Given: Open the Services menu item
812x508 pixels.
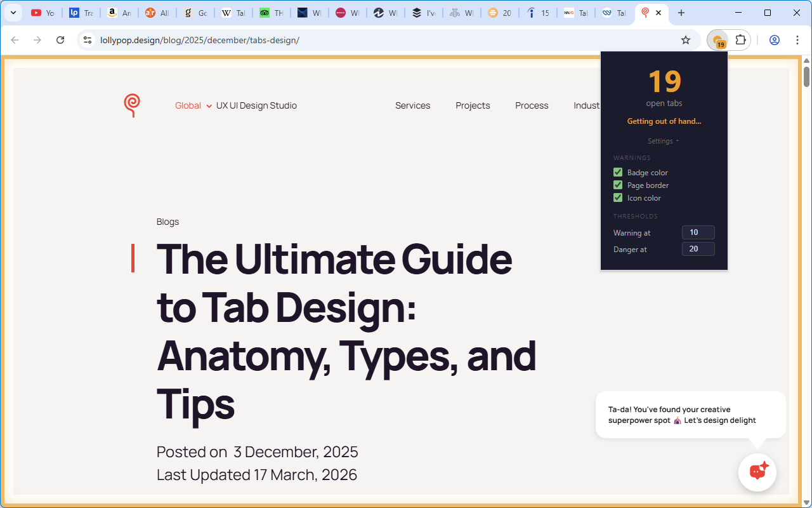Looking at the screenshot, I should (x=413, y=105).
